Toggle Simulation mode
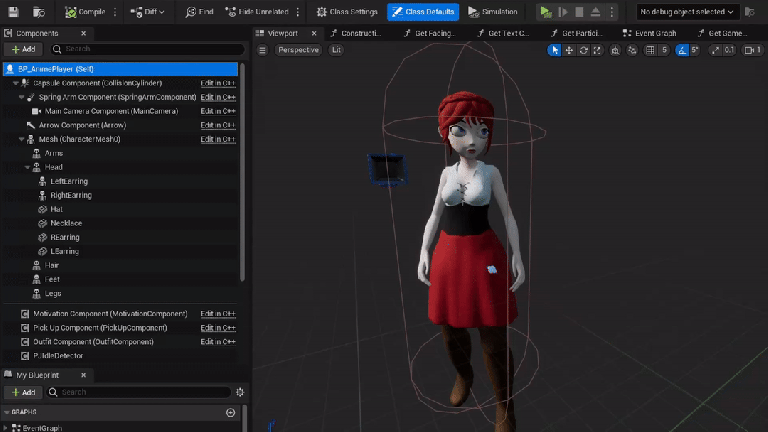Screen dimensions: 768x432 click(x=492, y=12)
